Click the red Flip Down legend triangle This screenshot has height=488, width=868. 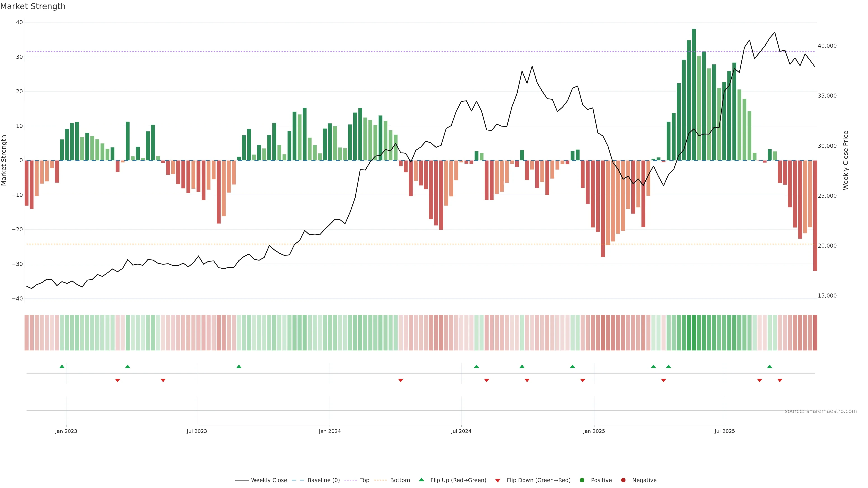[498, 480]
